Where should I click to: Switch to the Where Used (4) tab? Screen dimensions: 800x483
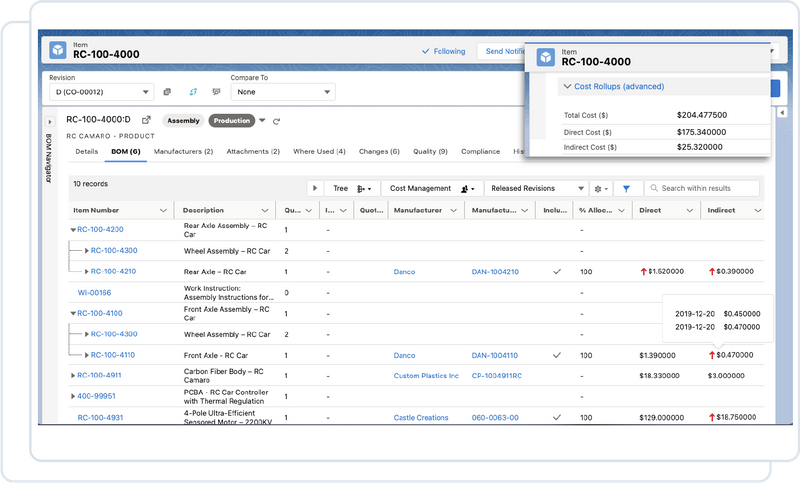pyautogui.click(x=319, y=152)
